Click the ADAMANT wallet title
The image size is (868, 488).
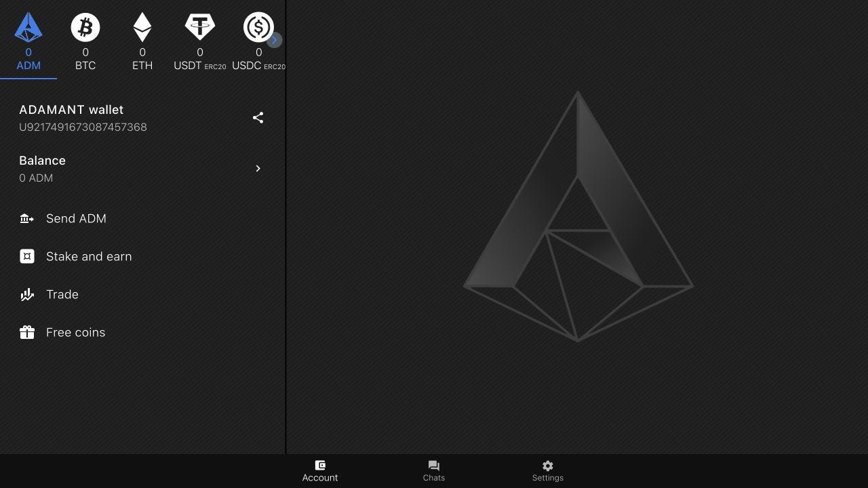[x=71, y=110]
